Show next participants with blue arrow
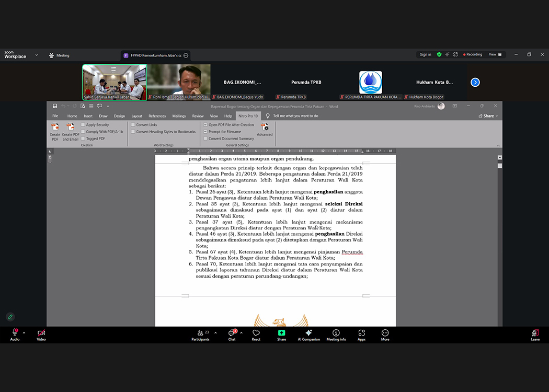 pos(475,82)
